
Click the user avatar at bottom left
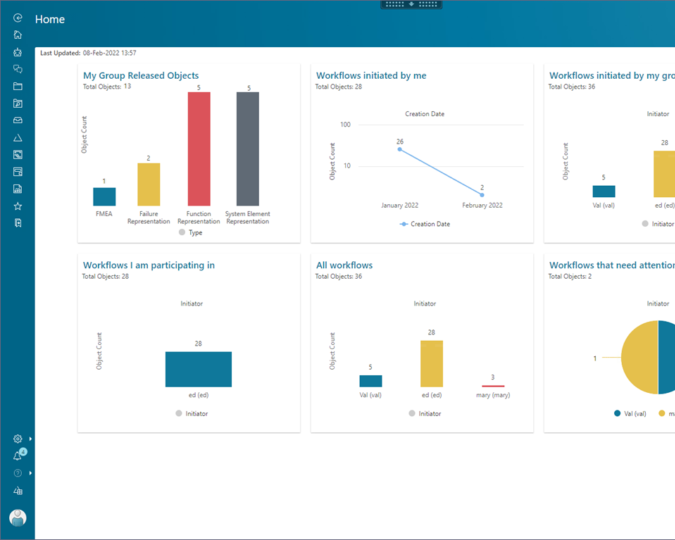(17, 517)
